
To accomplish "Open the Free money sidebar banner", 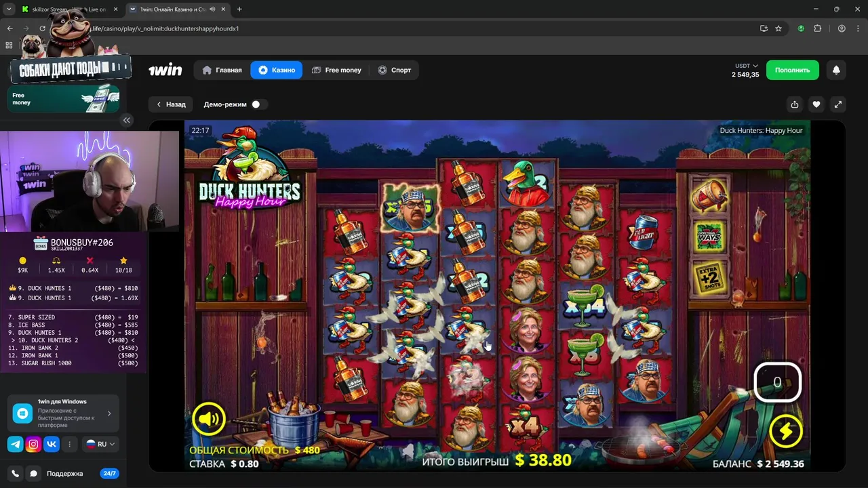I will (x=63, y=99).
